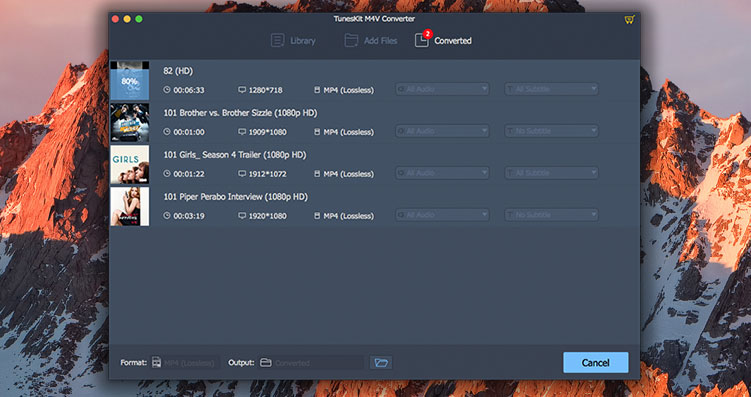The image size is (751, 397).
Task: Click the resolution monitor icon for 82 (HD)
Action: coord(242,90)
